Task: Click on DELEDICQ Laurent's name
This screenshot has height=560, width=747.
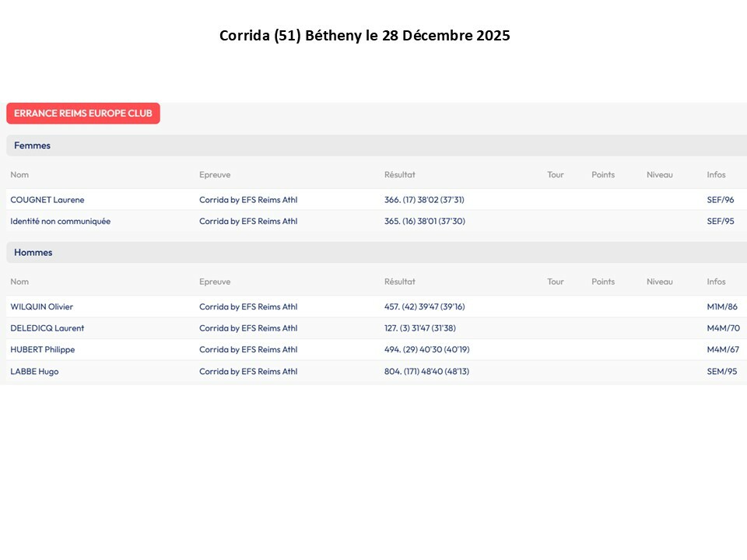Action: (47, 328)
